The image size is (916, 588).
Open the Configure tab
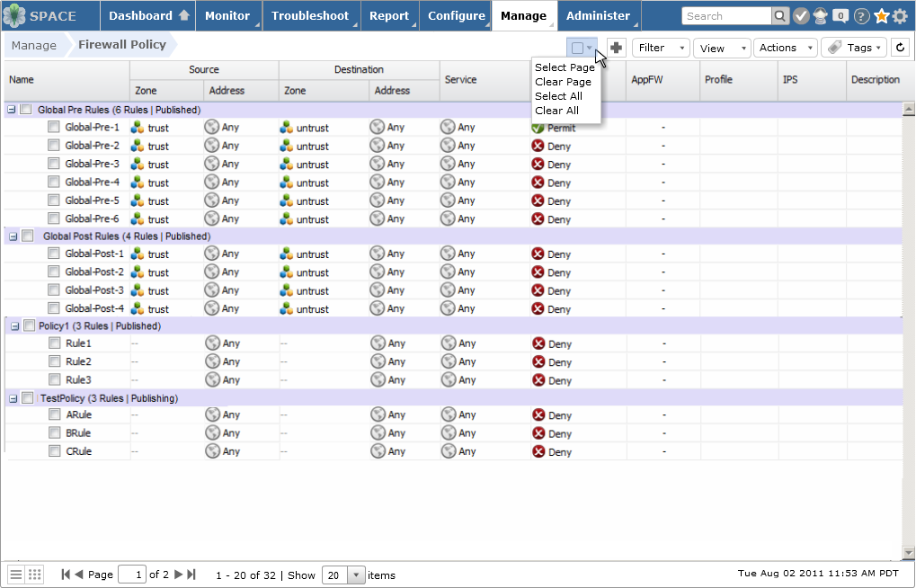tap(457, 16)
